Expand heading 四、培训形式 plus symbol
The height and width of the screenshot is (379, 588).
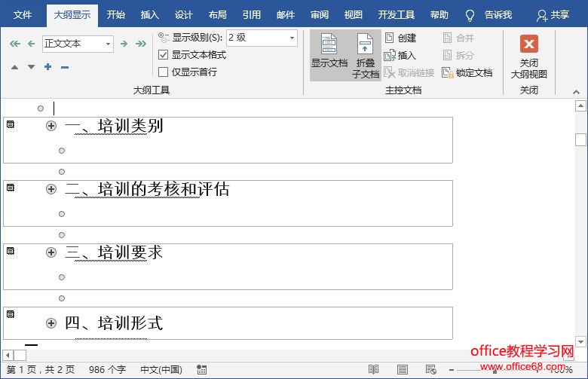pyautogui.click(x=51, y=323)
